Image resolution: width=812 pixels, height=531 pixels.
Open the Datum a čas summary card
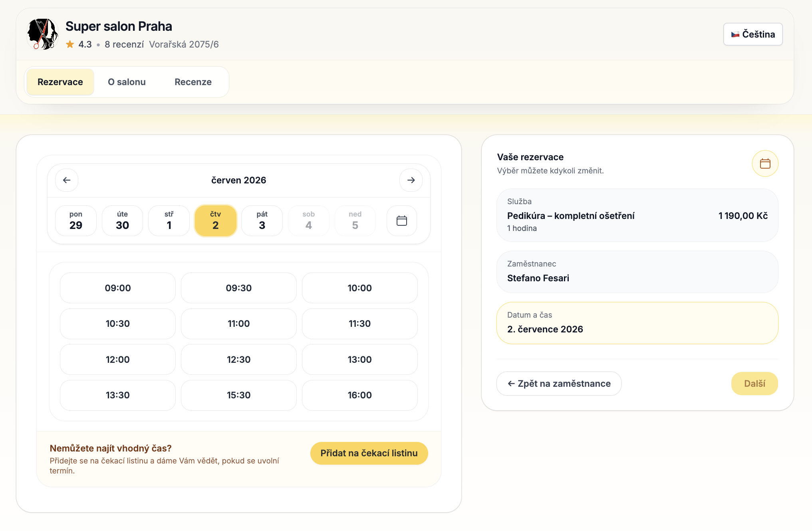637,323
